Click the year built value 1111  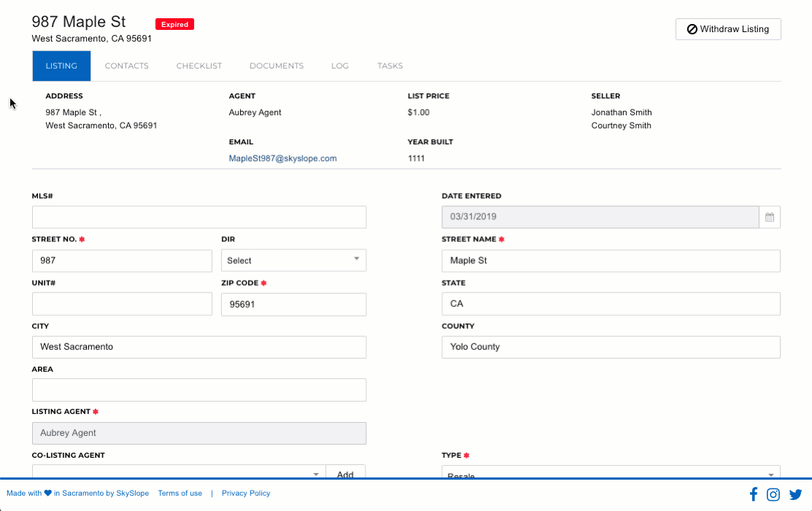click(x=417, y=158)
